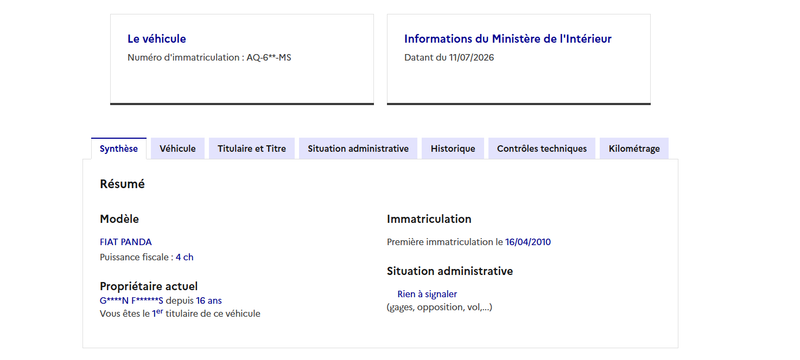Viewport: 800px width, 360px height.
Task: Switch to Titulaire et Titre tab
Action: point(252,148)
